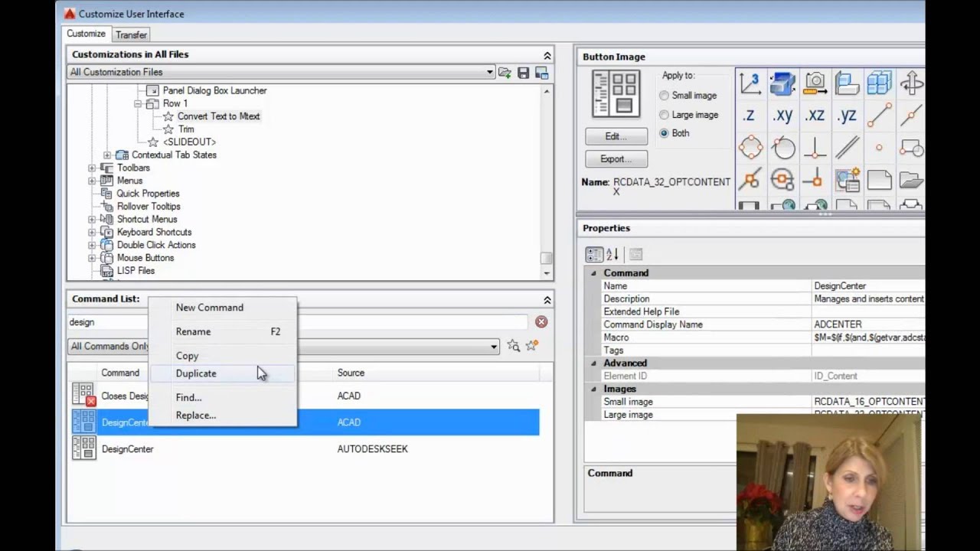Click the Edit... button
The height and width of the screenshot is (551, 980).
coord(616,136)
